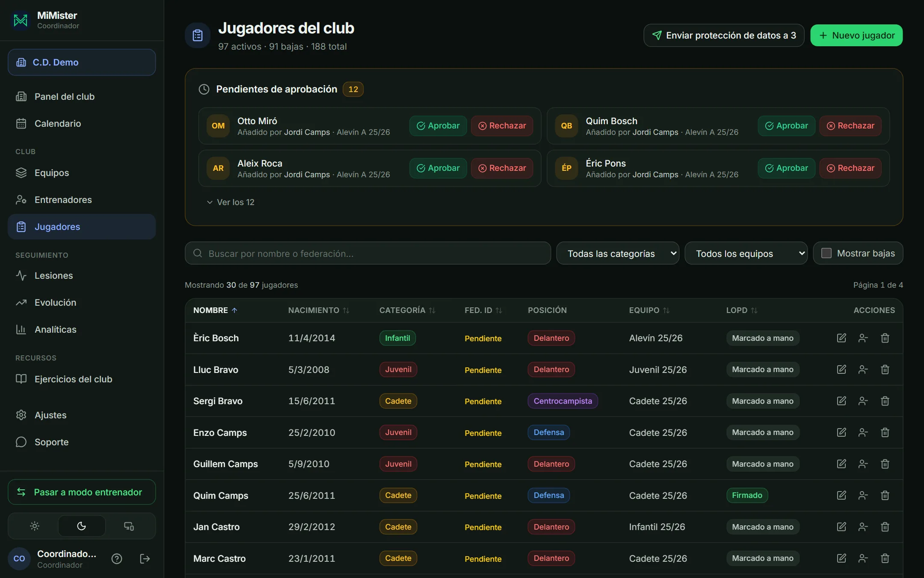This screenshot has height=578, width=924.
Task: Open Ajustes settings
Action: 82,415
